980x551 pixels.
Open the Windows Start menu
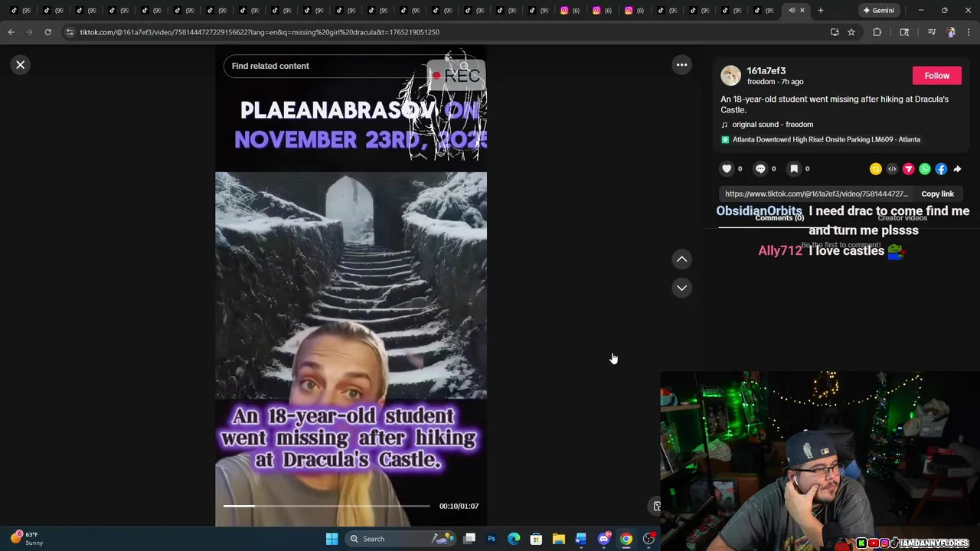tap(332, 539)
